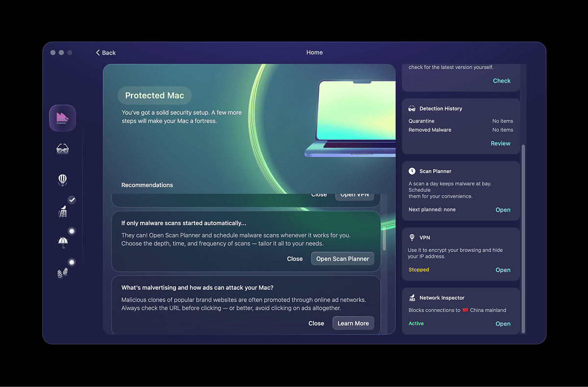Click the Moonlock sail logo in the sidebar

[x=62, y=118]
